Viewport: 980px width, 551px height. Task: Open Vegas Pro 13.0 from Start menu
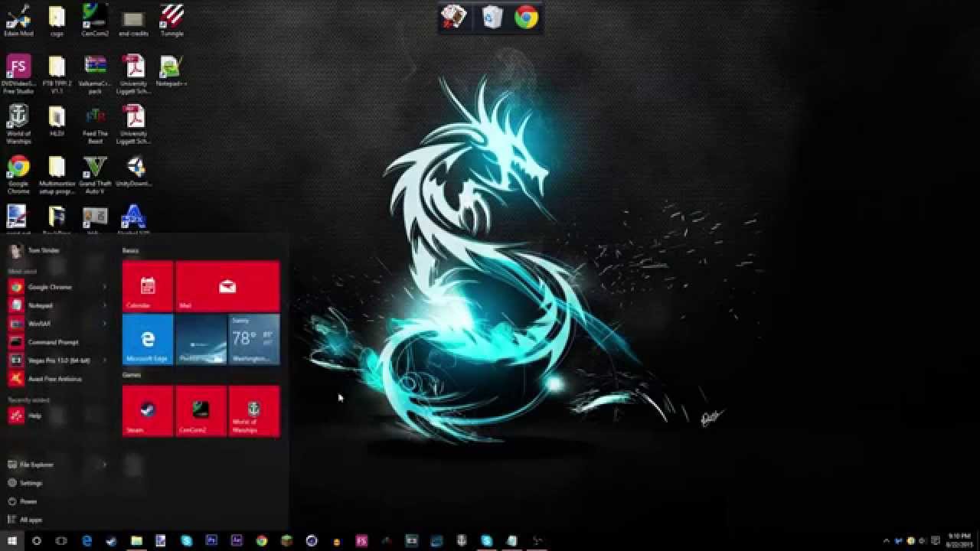click(x=58, y=360)
